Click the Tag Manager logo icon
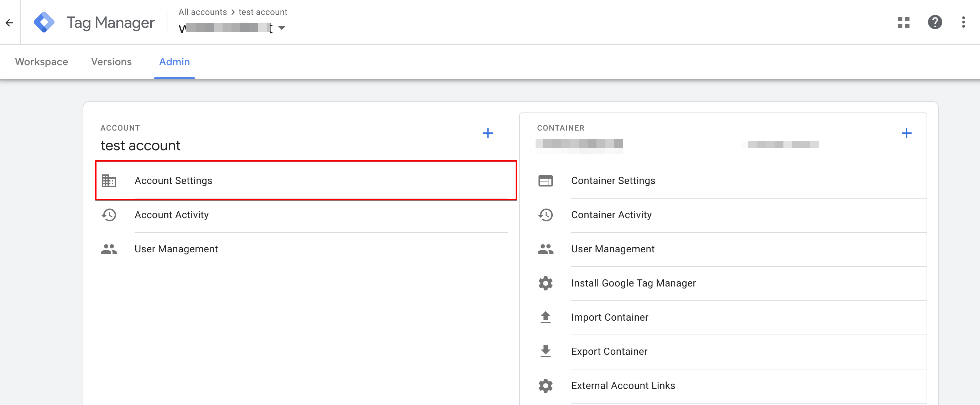980x405 pixels. tap(44, 22)
